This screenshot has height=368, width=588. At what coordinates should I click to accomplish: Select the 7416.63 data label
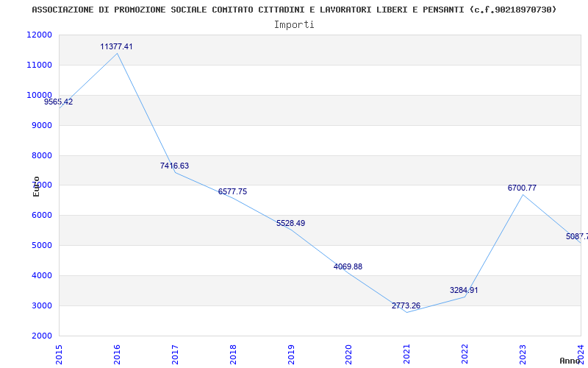point(174,166)
